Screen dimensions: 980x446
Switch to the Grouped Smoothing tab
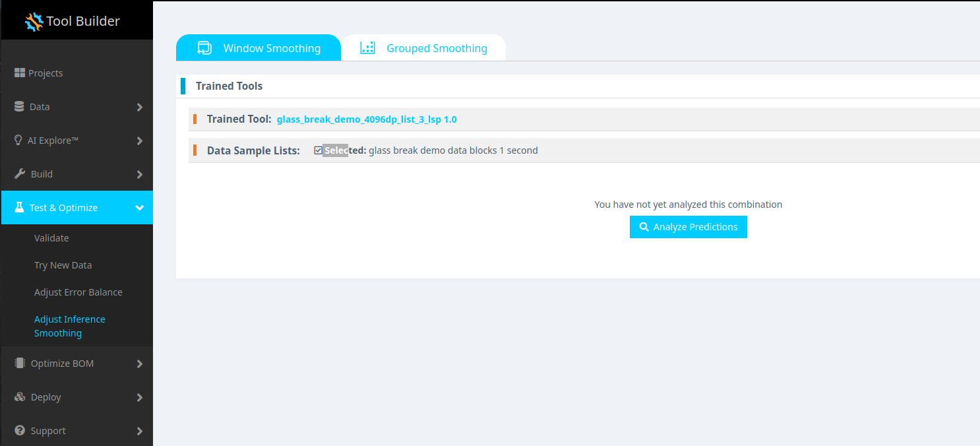pyautogui.click(x=423, y=48)
